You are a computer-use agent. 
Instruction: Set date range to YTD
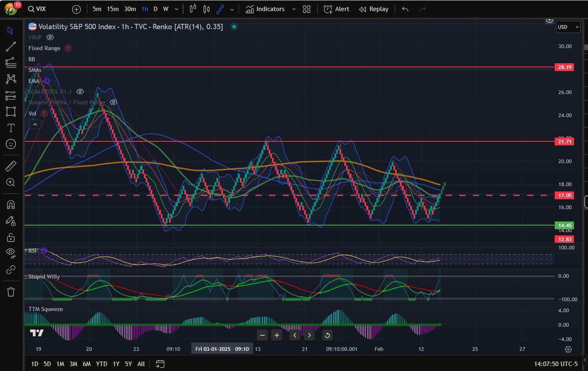(101, 364)
